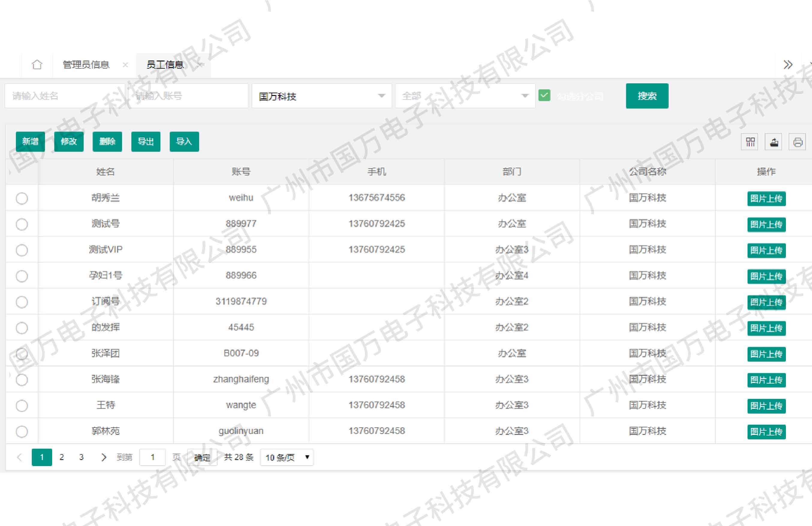The height and width of the screenshot is (526, 812).
Task: Switch to the 管理员信息 tab
Action: 86,64
